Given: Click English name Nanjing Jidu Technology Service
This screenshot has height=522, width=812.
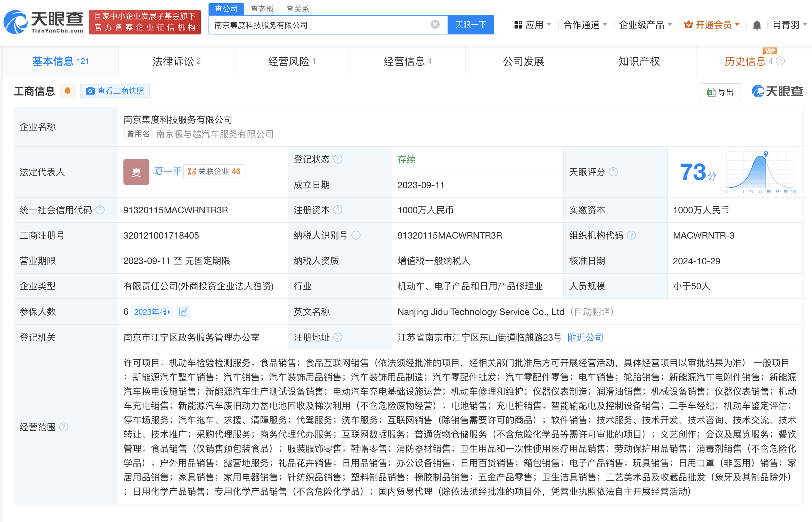Looking at the screenshot, I should tap(481, 311).
